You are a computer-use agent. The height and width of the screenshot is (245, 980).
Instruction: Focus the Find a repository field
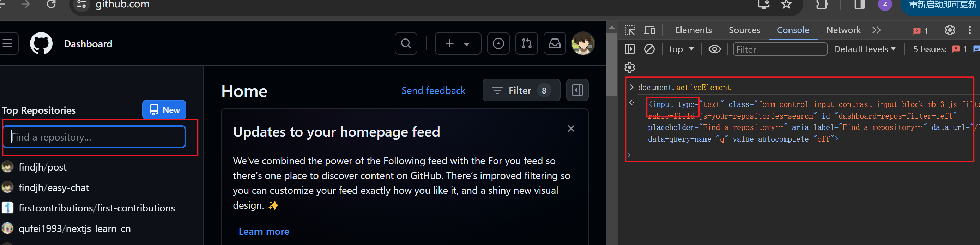pyautogui.click(x=94, y=137)
